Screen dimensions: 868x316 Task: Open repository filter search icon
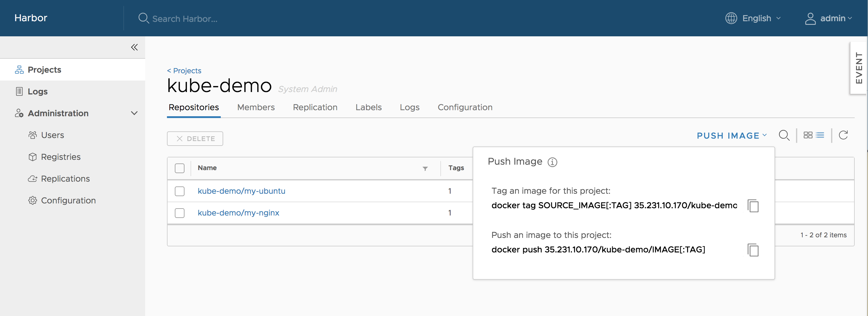pyautogui.click(x=784, y=136)
